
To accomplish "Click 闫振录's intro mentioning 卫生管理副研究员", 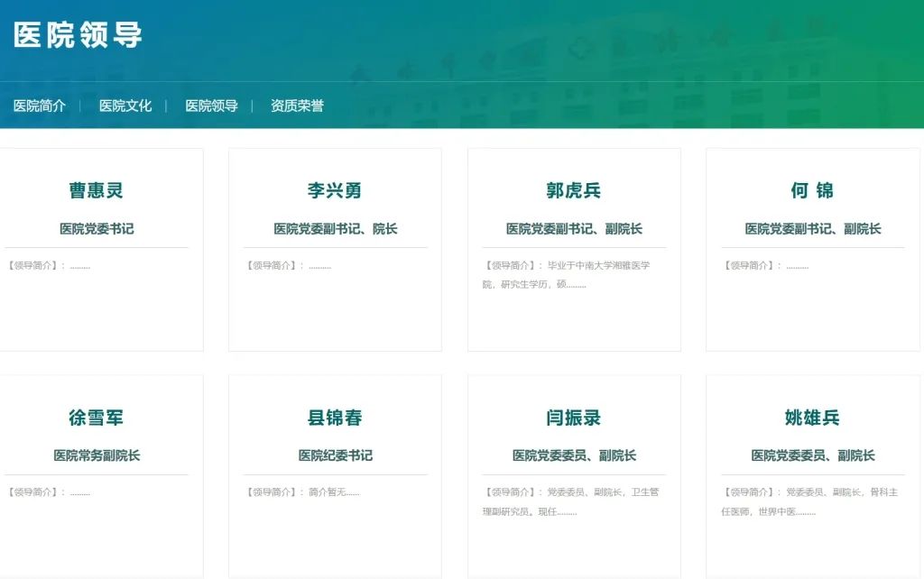I will pyautogui.click(x=570, y=501).
